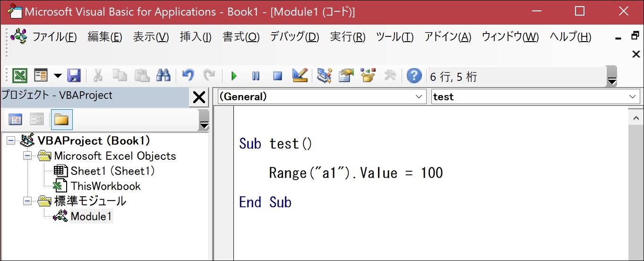This screenshot has width=644, height=261.
Task: Open the デバッグ(D) menu
Action: click(294, 37)
